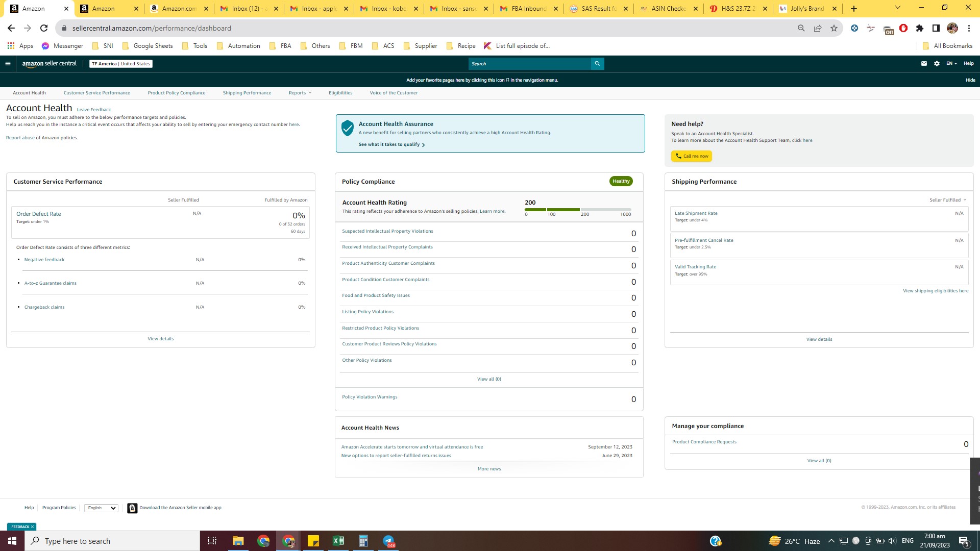980x551 pixels.
Task: Open the English language selector in footer
Action: (x=101, y=508)
